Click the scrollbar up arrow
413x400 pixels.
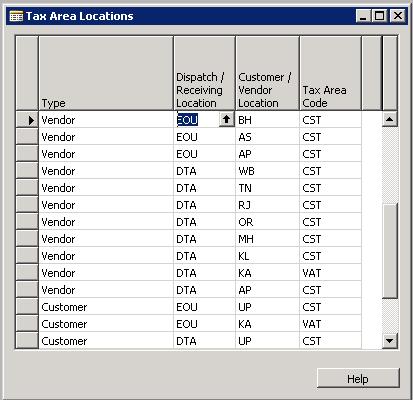coord(390,119)
